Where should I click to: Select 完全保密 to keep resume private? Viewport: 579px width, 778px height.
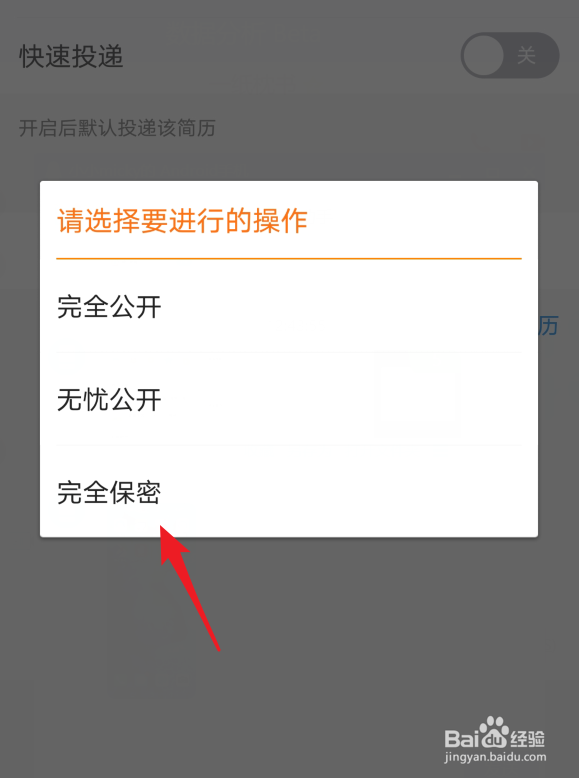(289, 492)
